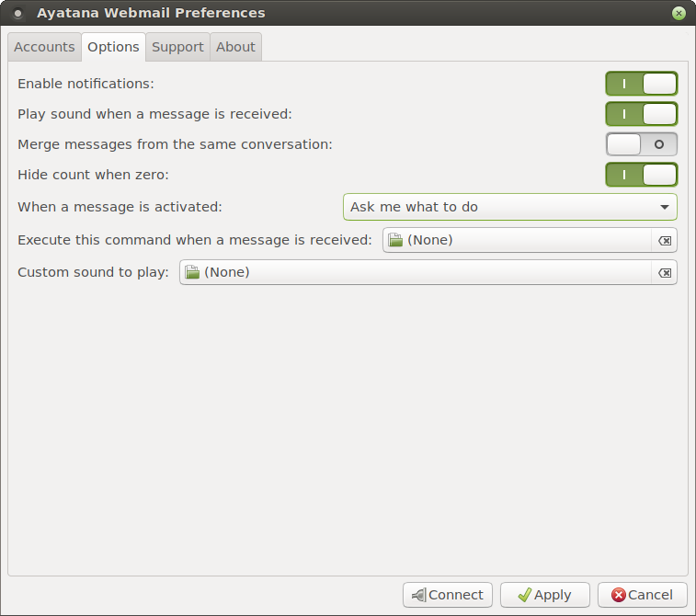Click the window menu dot in titlebar
The width and height of the screenshot is (696, 616).
(x=17, y=13)
